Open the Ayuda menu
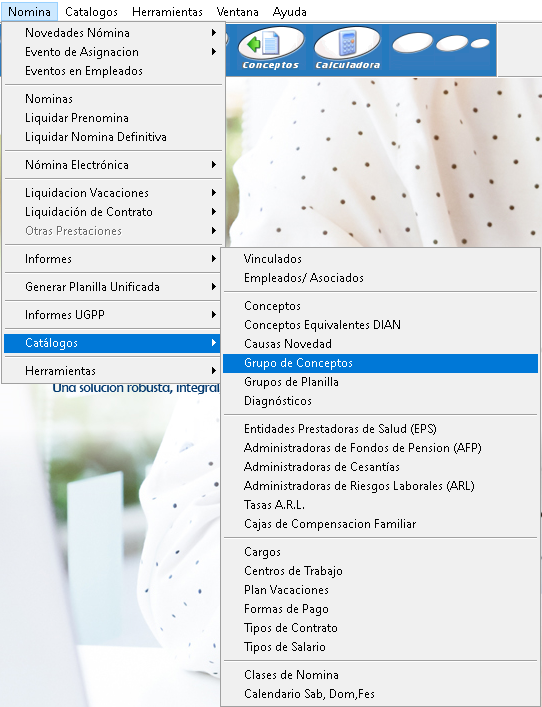This screenshot has height=707, width=542. pyautogui.click(x=289, y=12)
